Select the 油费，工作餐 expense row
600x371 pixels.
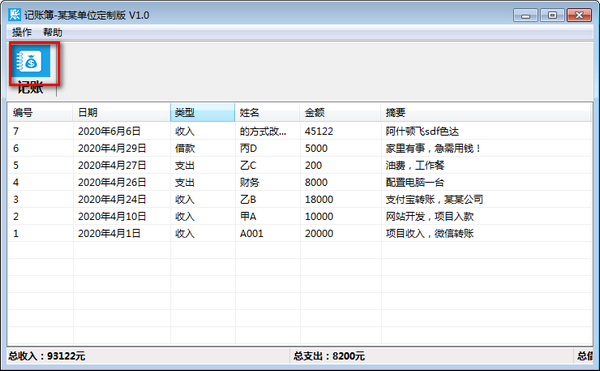coord(300,165)
